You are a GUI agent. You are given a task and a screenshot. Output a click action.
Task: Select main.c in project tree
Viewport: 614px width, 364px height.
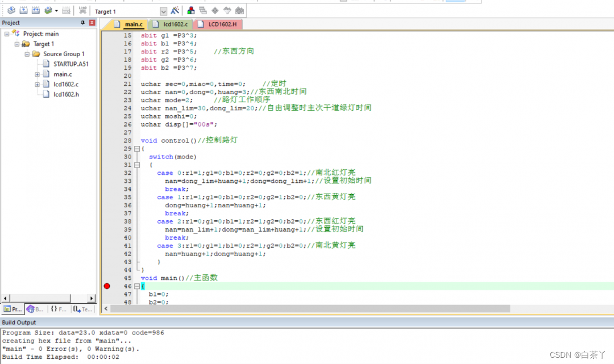pos(63,74)
